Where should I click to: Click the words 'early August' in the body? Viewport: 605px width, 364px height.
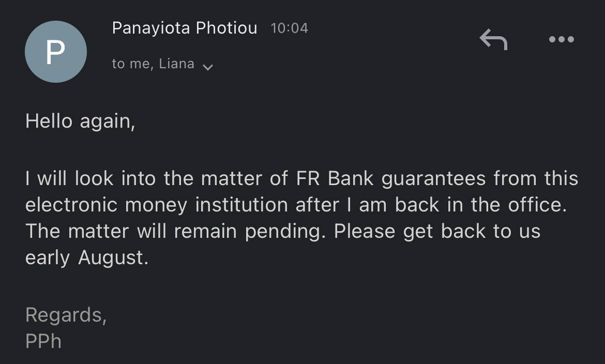coord(86,258)
